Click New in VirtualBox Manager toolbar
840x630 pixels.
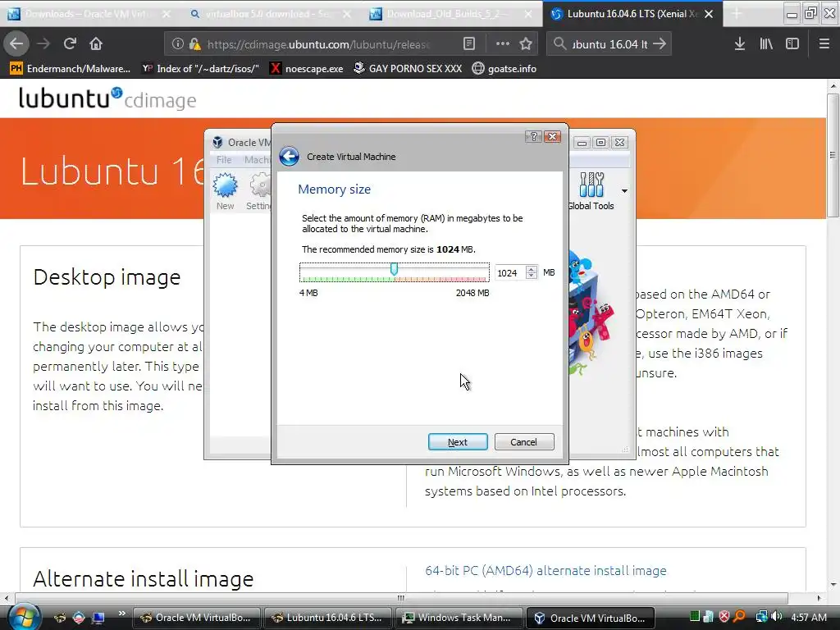[225, 191]
